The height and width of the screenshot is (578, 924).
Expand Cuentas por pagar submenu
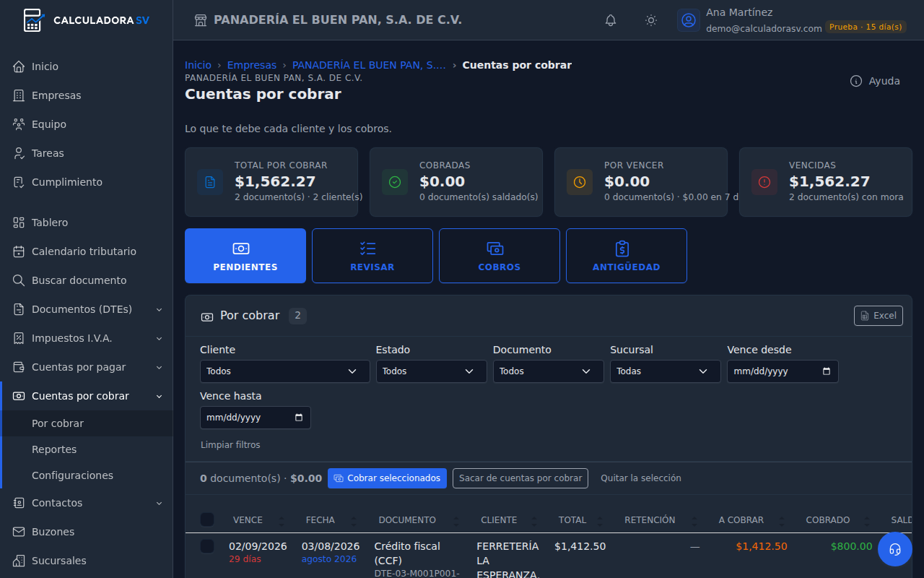pos(87,367)
